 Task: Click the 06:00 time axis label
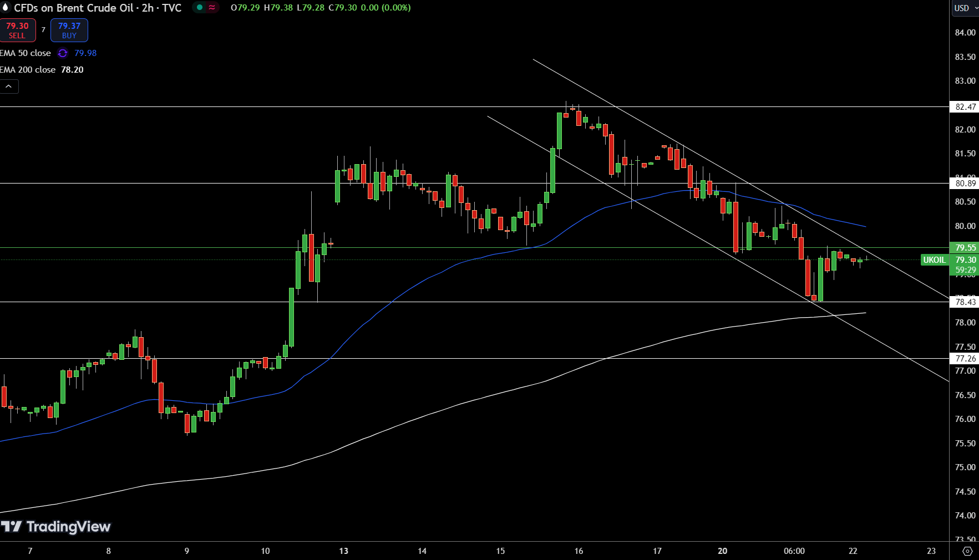point(794,551)
